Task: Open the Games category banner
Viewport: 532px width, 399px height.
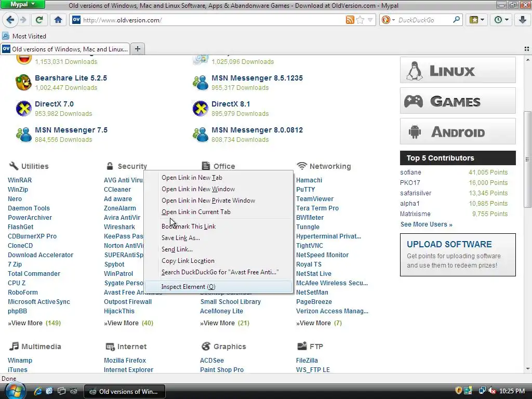Action: 458,101
